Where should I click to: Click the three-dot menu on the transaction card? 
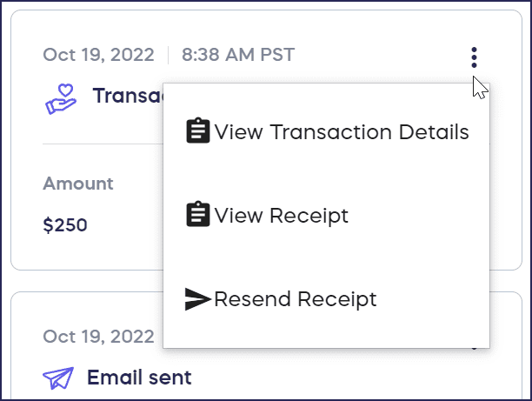[x=474, y=57]
